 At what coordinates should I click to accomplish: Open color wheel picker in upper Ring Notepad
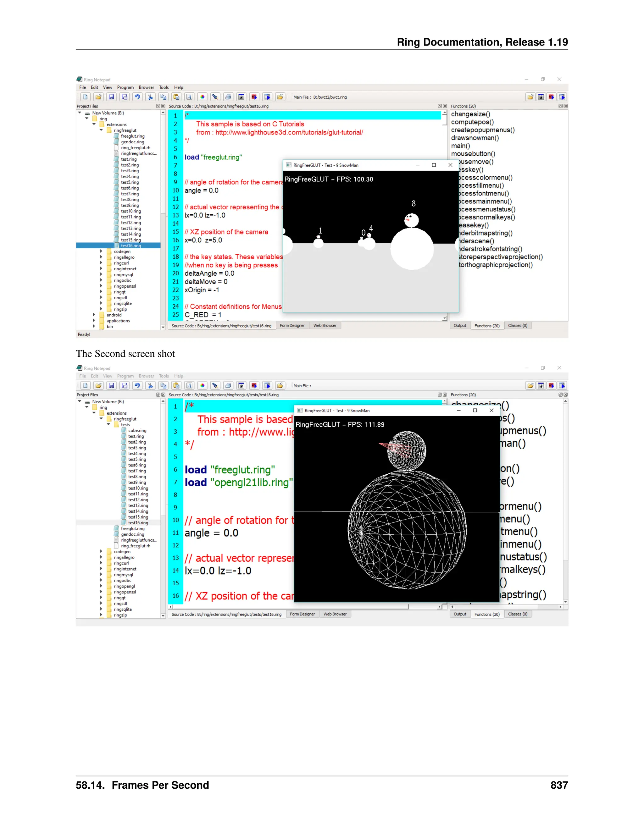[202, 97]
